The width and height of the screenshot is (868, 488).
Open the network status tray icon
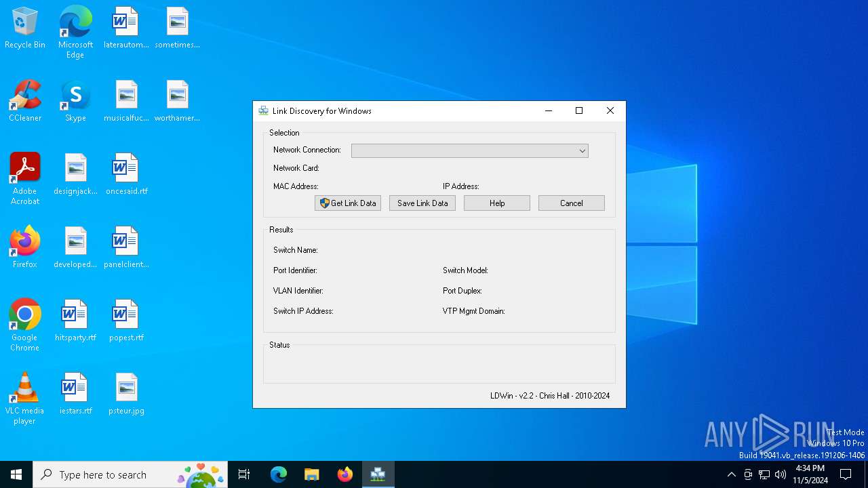764,474
